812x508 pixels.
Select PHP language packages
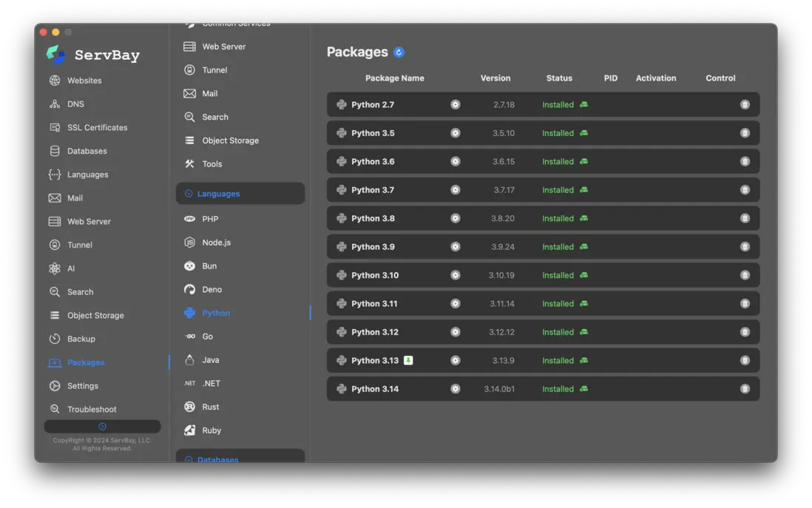pos(210,220)
